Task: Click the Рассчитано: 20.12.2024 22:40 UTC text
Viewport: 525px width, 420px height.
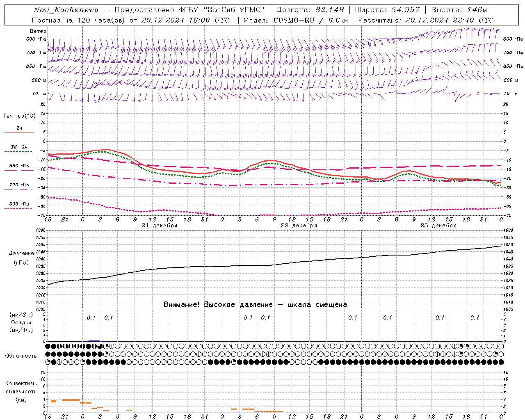Action: [x=426, y=20]
